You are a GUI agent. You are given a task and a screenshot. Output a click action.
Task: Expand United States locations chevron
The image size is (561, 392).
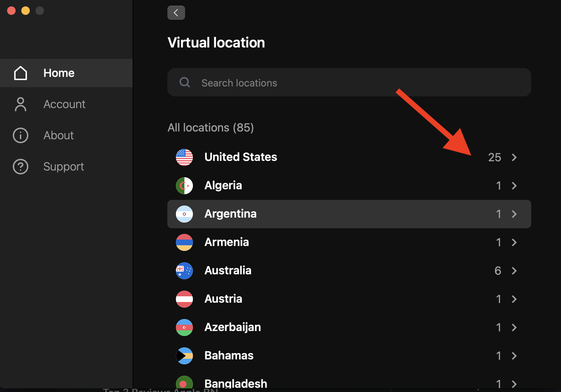click(x=514, y=157)
